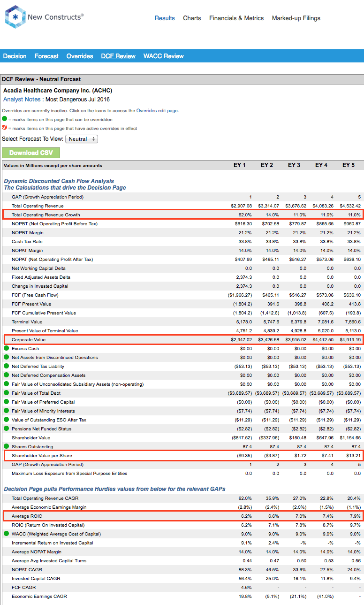Switch to the Forecast tab
The image size is (364, 605).
[x=46, y=56]
